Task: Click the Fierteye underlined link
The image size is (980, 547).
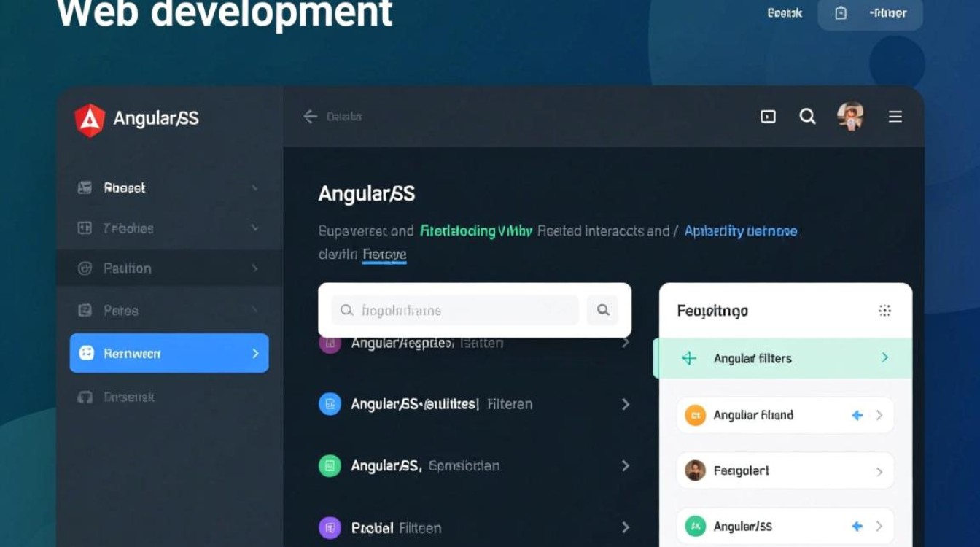Action: pyautogui.click(x=384, y=255)
